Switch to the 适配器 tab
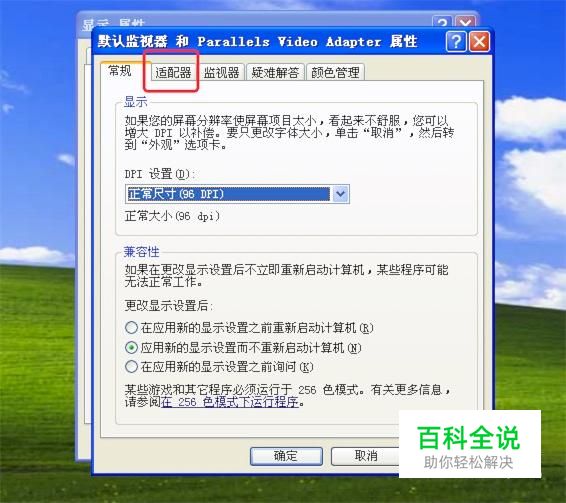Viewport: 566px width, 503px height. point(173,73)
